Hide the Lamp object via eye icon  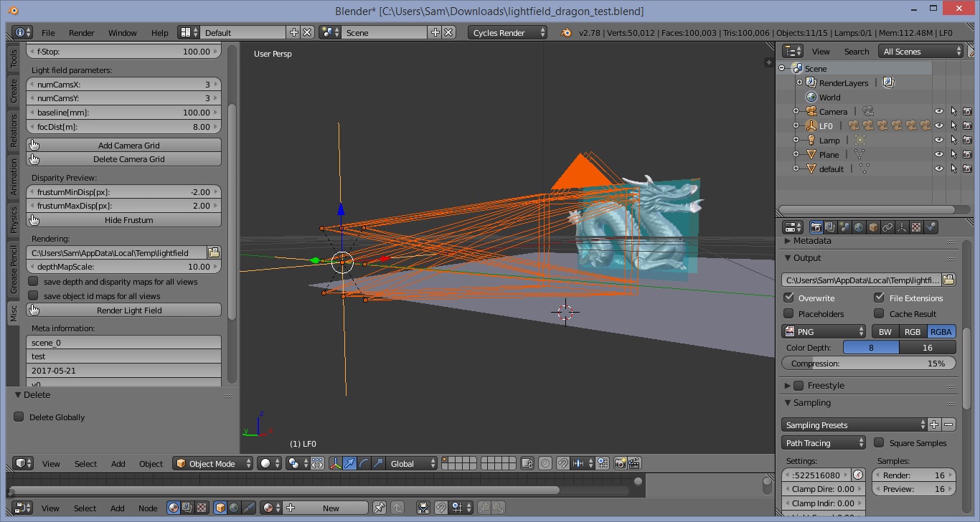[938, 140]
